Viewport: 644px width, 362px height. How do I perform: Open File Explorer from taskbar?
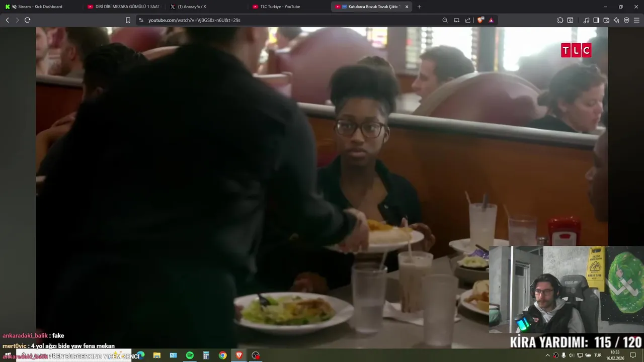157,355
